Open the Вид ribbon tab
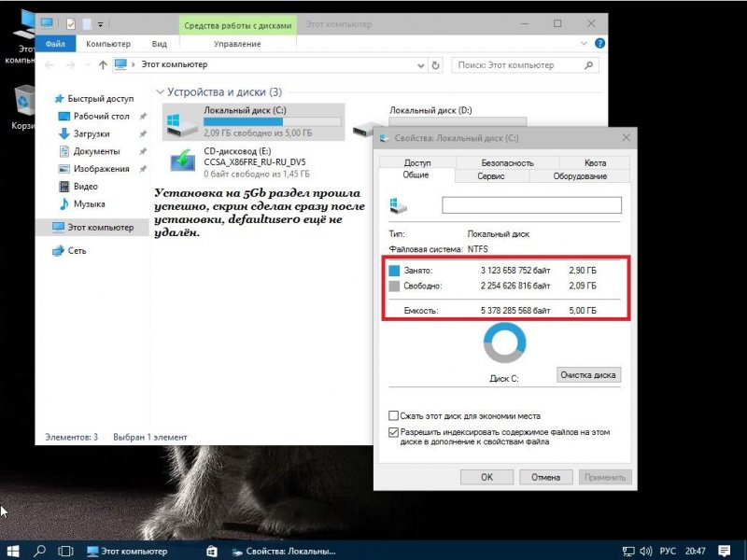The image size is (747, 560). [x=159, y=43]
